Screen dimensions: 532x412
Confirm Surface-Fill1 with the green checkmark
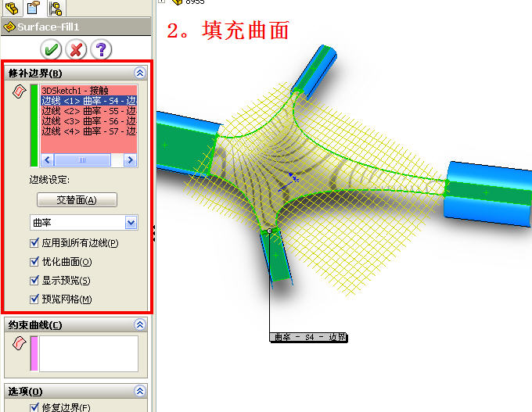coord(51,49)
